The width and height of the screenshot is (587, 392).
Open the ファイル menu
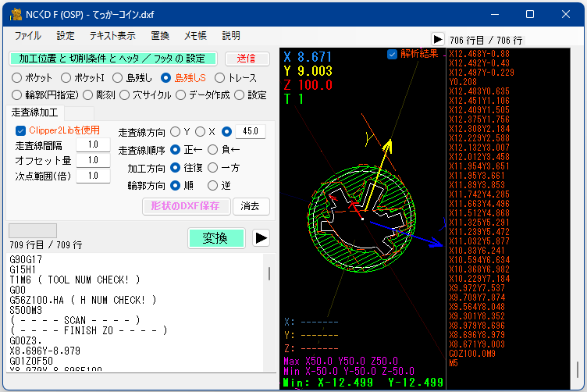(27, 36)
